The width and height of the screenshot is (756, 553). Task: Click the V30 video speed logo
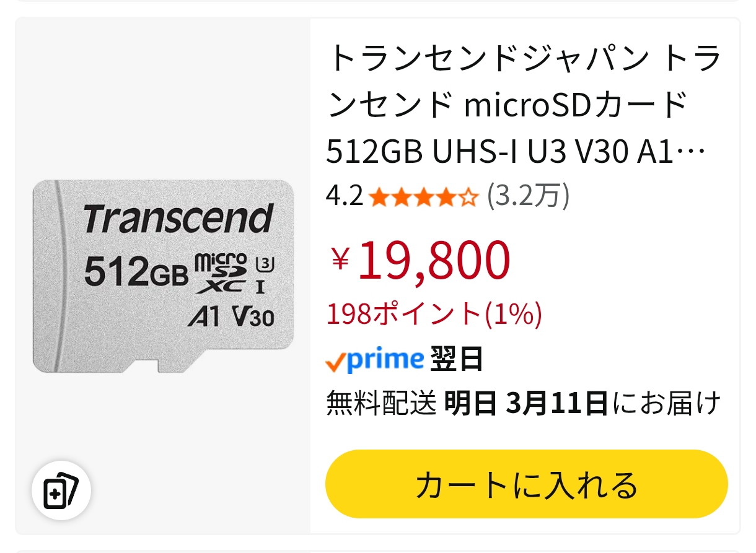pos(254,316)
